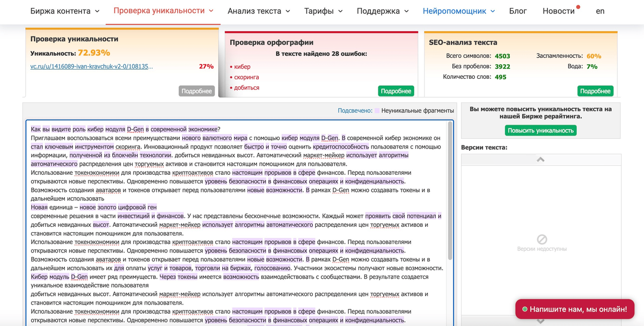Expand the Поддержка menu
Image resolution: width=644 pixels, height=326 pixels.
pos(383,11)
